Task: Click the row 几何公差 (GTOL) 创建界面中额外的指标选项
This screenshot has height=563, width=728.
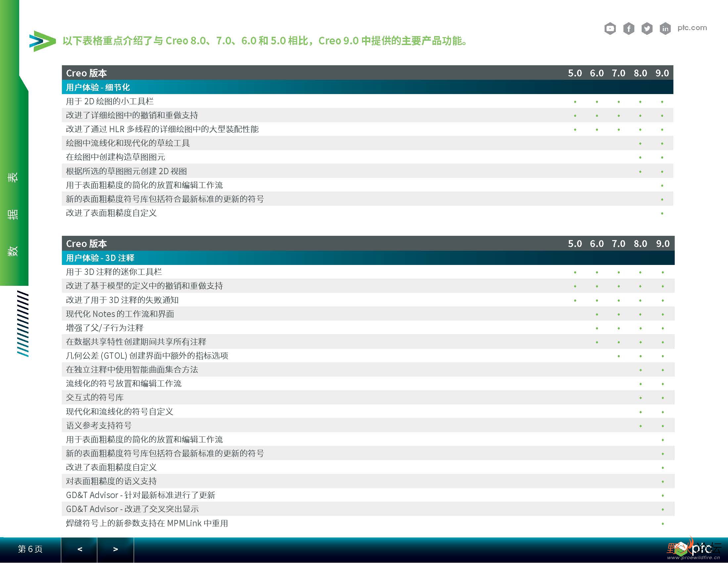Action: (368, 356)
